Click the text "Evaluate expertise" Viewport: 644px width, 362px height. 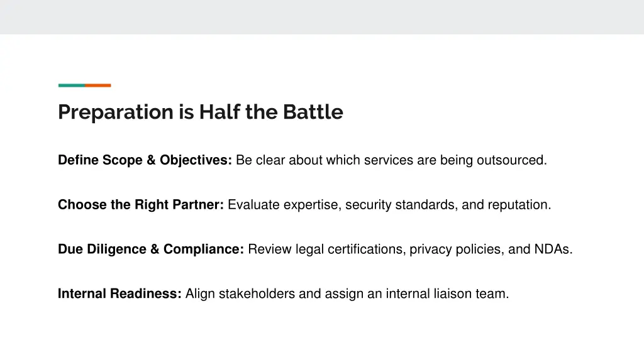[282, 204]
